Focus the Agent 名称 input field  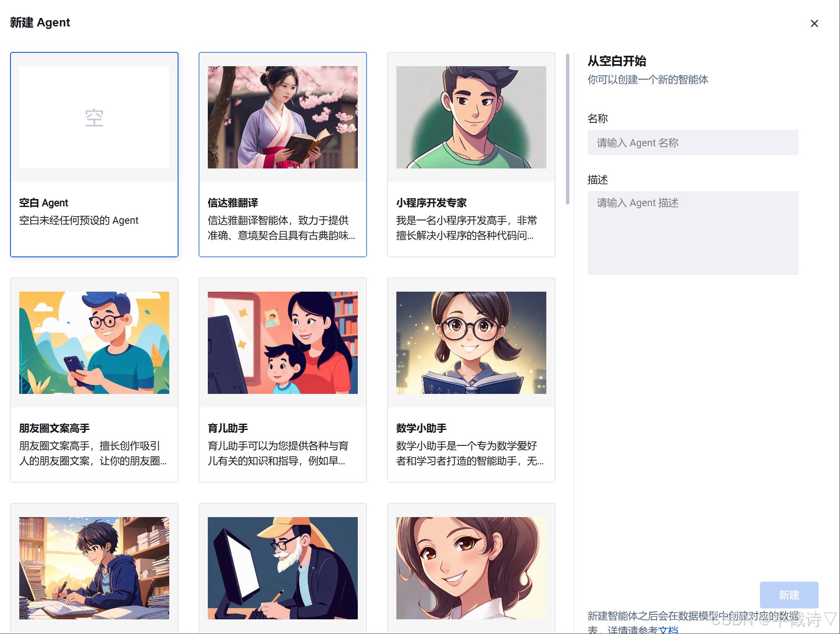tap(693, 142)
